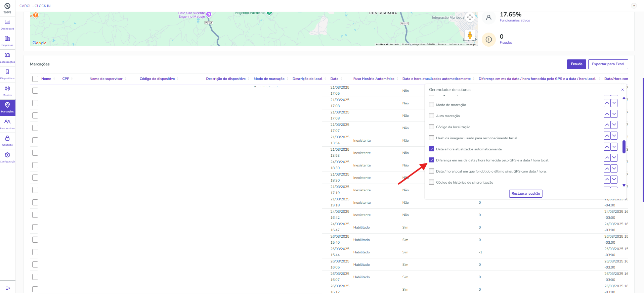Move Código da localização column down

pos(614,125)
